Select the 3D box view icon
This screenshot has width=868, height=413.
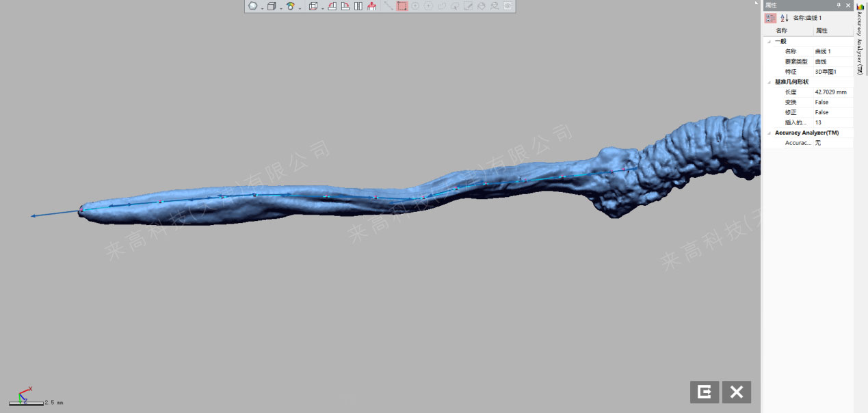click(x=272, y=6)
